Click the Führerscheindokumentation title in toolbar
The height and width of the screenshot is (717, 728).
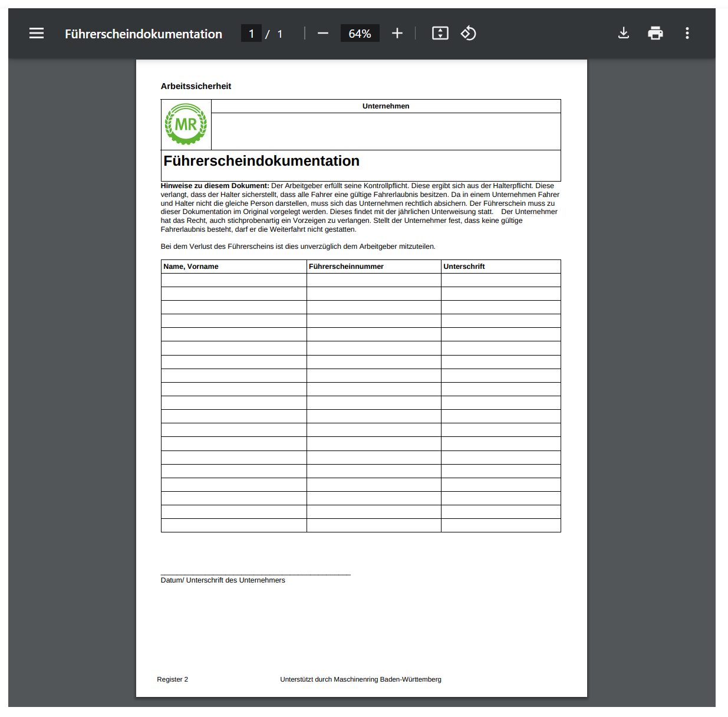(143, 34)
